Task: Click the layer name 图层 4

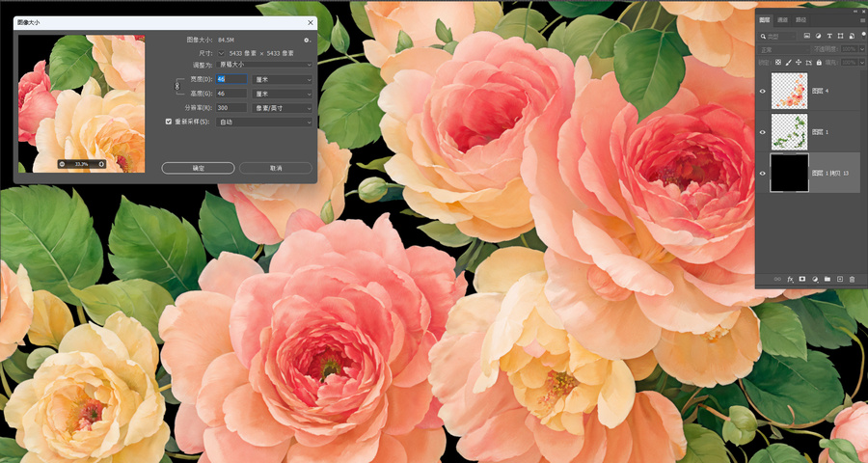Action: pos(820,91)
